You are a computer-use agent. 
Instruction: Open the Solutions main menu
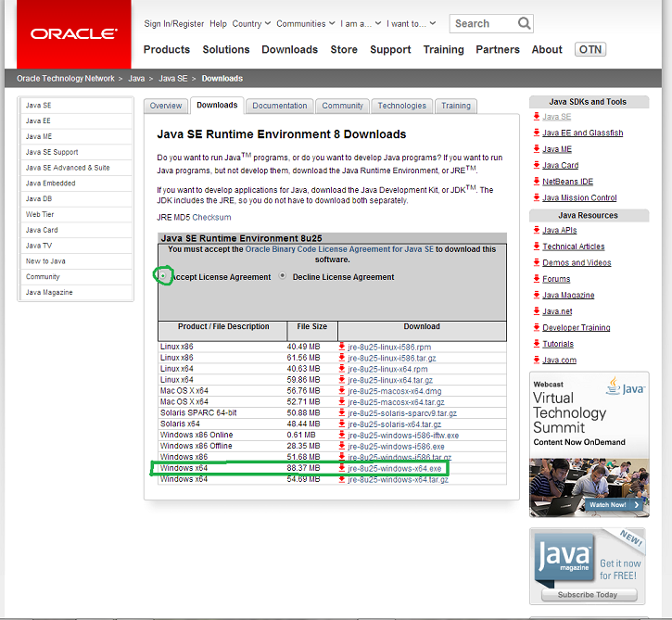point(226,50)
